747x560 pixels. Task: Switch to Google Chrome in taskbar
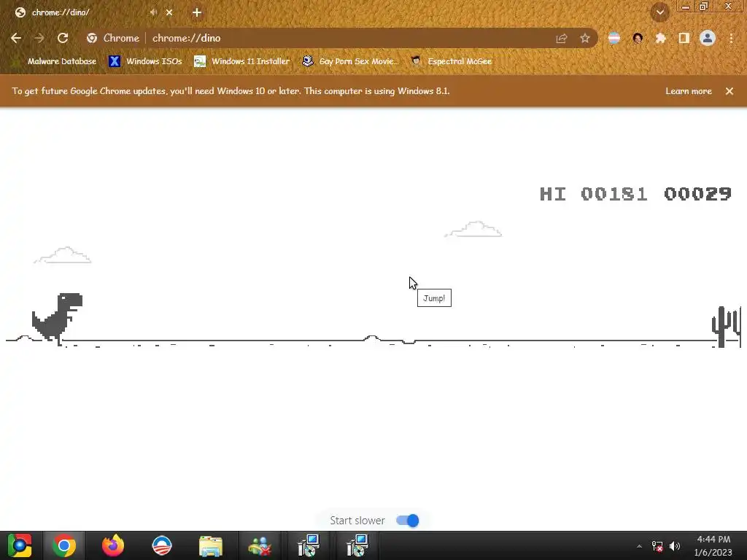click(x=64, y=545)
